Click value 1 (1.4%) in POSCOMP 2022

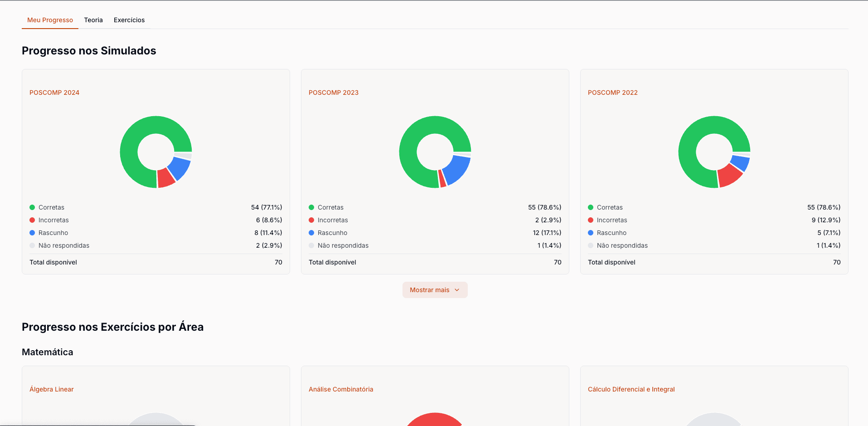pos(829,245)
